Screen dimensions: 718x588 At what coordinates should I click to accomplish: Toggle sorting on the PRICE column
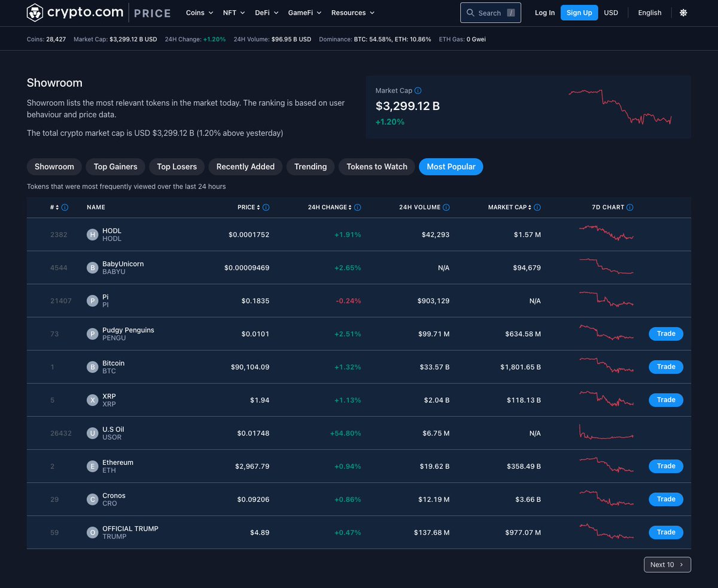[x=257, y=207]
